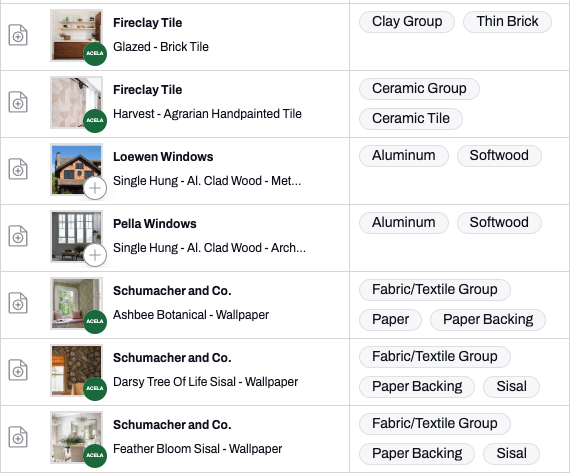Click add-document icon for Feather Bloom Sisal row
Image resolution: width=570 pixels, height=473 pixels.
(x=18, y=437)
